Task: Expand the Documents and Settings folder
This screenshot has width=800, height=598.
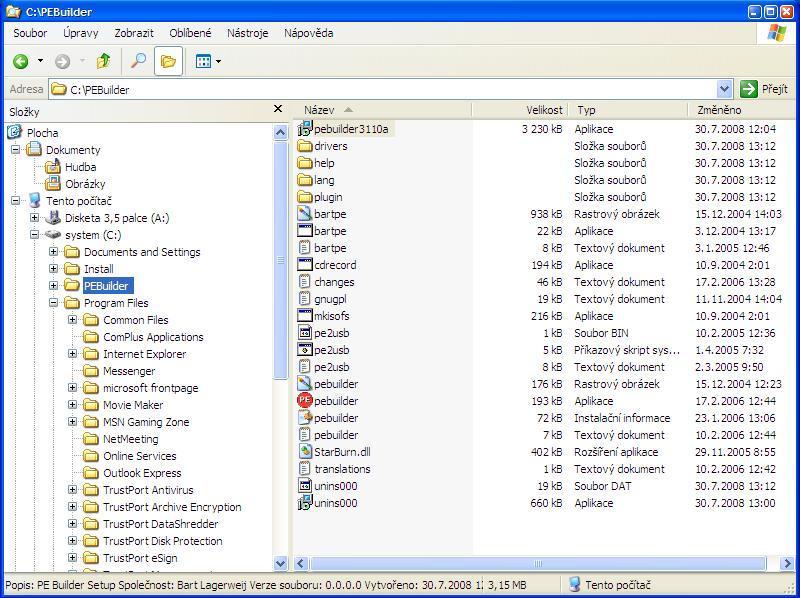Action: [54, 252]
